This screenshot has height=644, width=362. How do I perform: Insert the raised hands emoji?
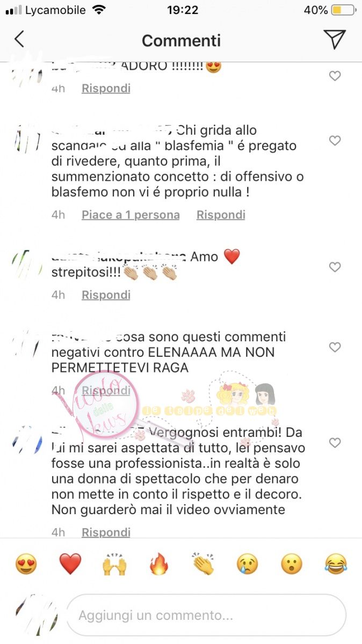[114, 564]
